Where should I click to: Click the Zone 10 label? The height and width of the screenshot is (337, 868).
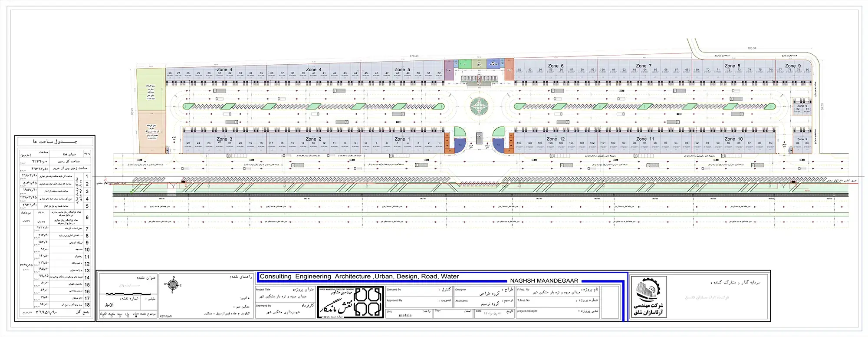pyautogui.click(x=733, y=139)
